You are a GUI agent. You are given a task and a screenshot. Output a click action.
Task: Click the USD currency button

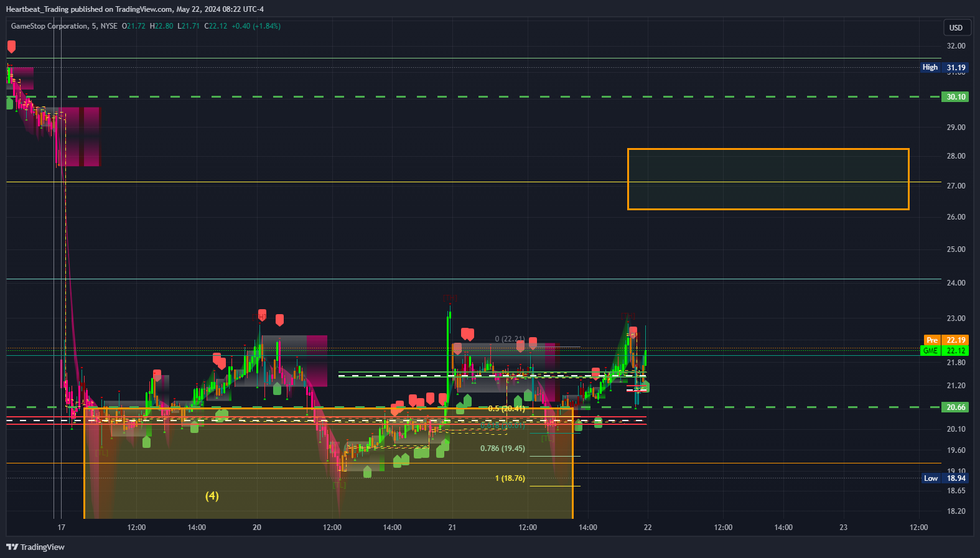point(956,27)
